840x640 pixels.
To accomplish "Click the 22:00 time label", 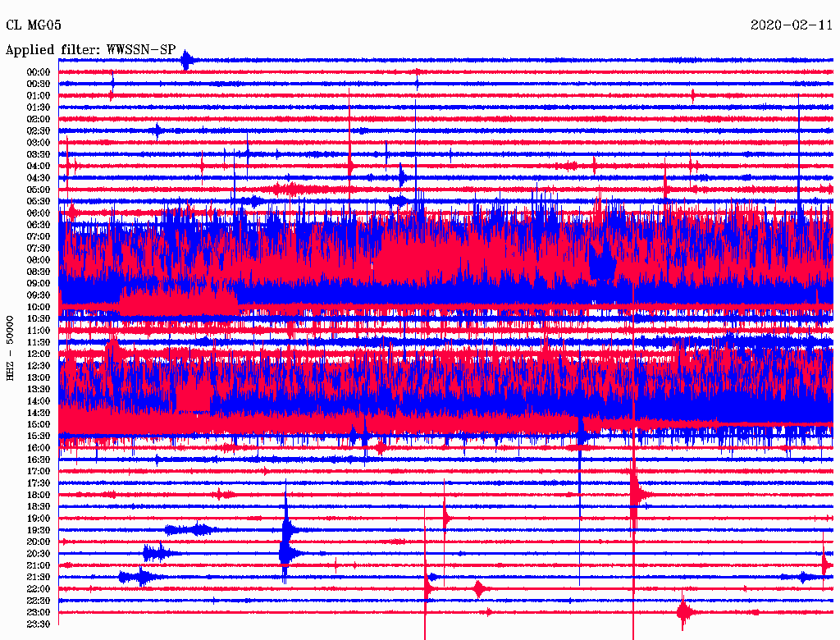I will coord(39,589).
